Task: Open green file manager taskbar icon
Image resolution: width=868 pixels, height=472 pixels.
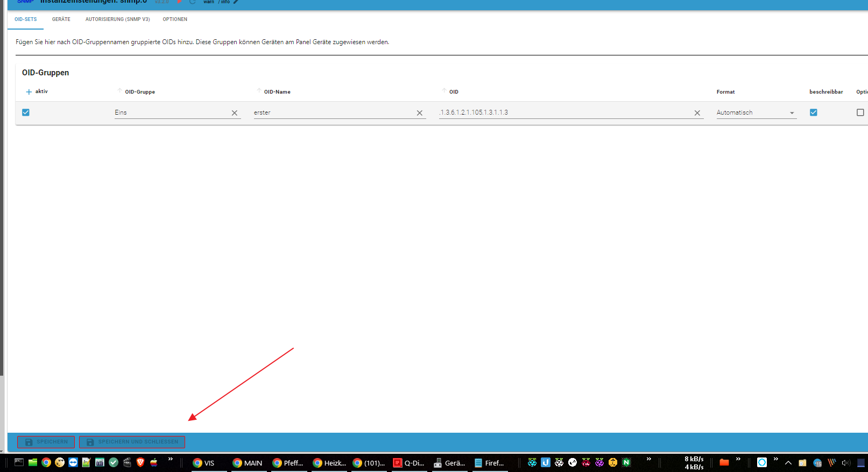Action: click(33, 462)
